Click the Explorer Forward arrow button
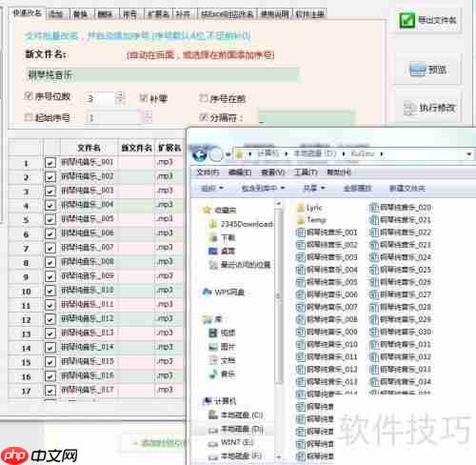Viewport: 476px width, 465px height. (216, 154)
